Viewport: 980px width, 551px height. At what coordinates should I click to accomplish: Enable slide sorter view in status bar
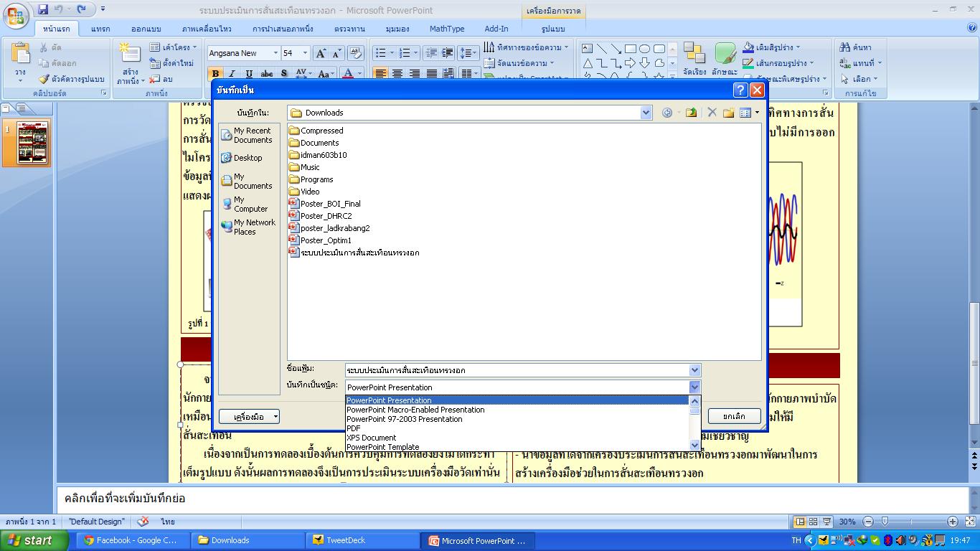[x=813, y=522]
